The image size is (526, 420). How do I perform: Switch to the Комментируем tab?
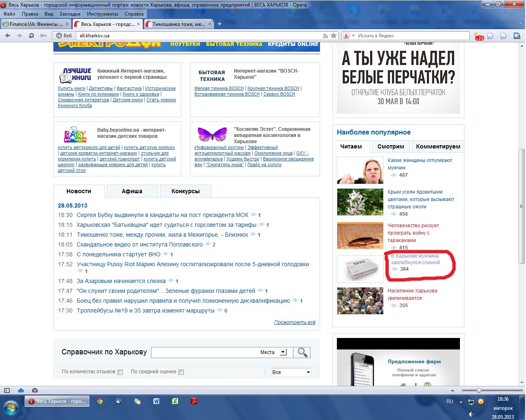coord(438,146)
